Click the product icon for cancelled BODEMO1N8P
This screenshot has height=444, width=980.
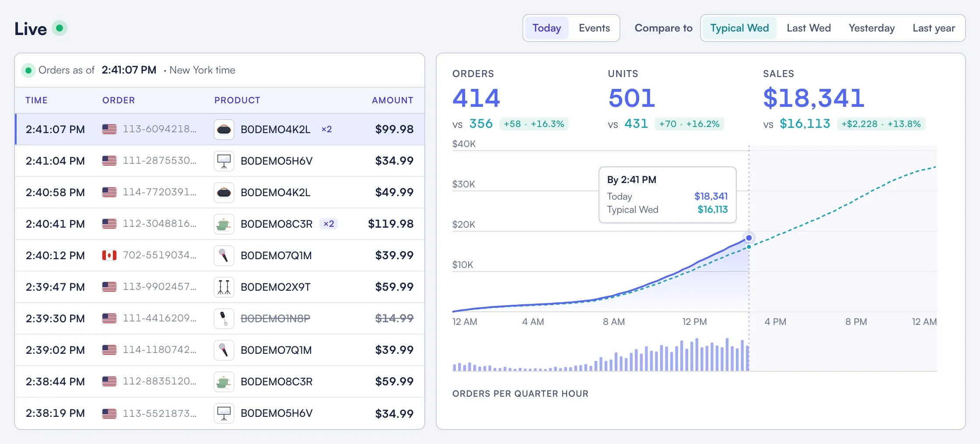pyautogui.click(x=224, y=319)
